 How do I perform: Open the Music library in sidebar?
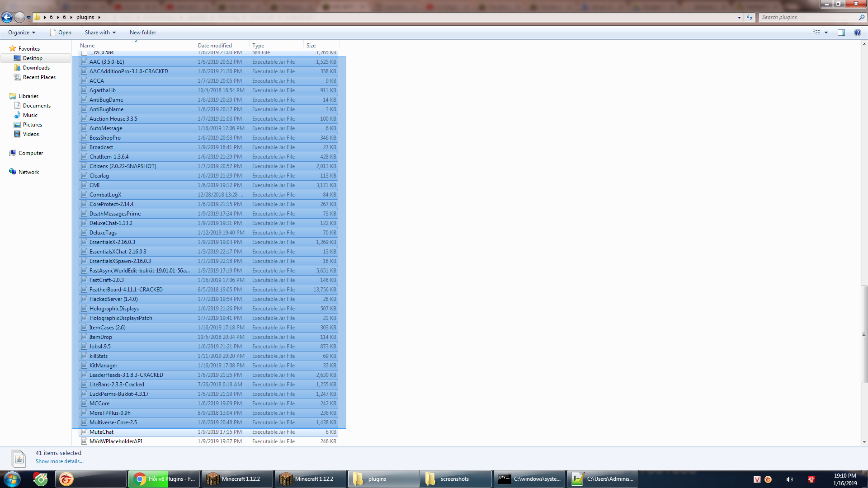(30, 115)
